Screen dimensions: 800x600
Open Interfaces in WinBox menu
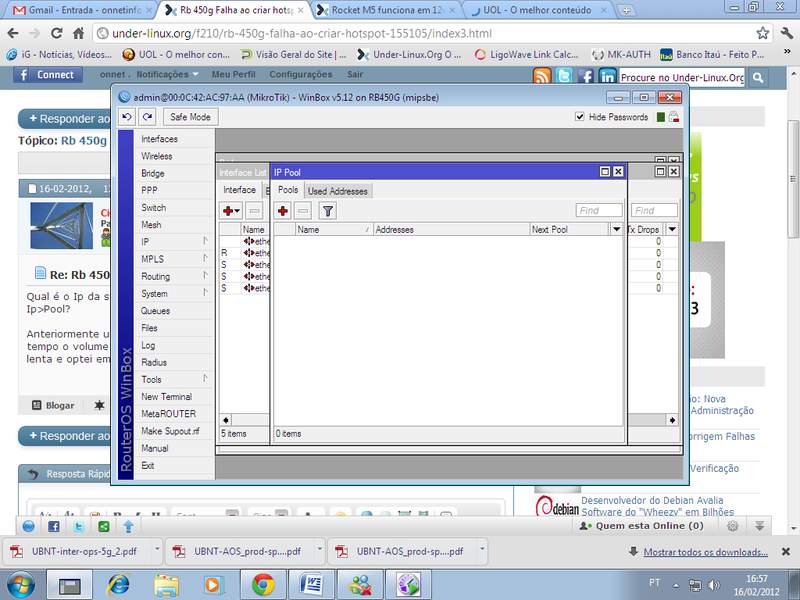[x=174, y=139]
